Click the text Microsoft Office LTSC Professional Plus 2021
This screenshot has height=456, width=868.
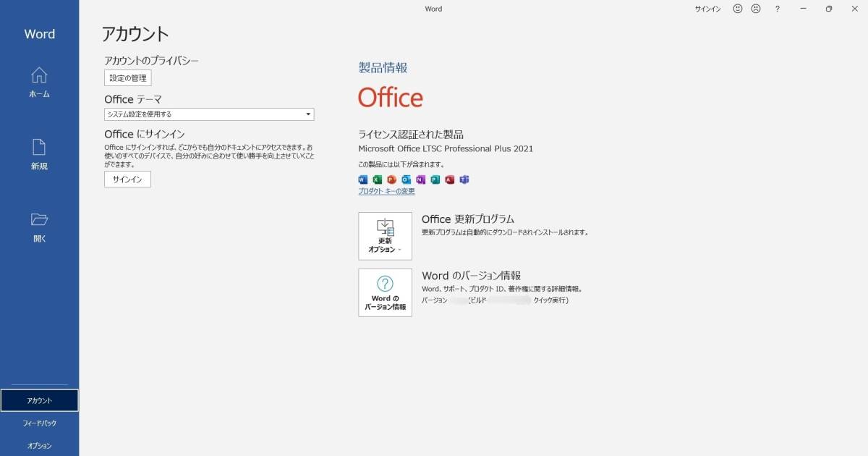446,148
